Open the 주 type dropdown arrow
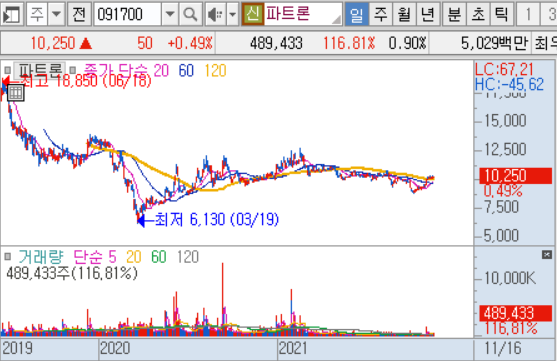Image resolution: width=557 pixels, height=361 pixels. pos(56,14)
